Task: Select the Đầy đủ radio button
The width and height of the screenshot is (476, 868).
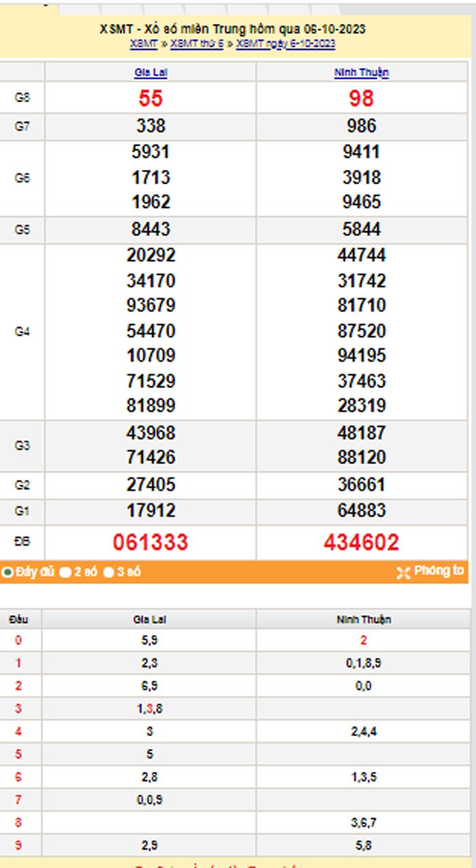Action: 7,572
